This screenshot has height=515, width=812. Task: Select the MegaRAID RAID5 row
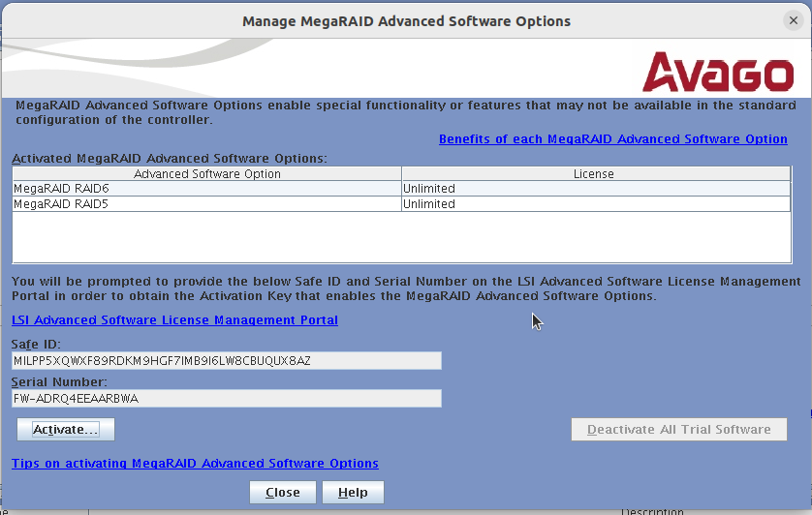(x=401, y=204)
